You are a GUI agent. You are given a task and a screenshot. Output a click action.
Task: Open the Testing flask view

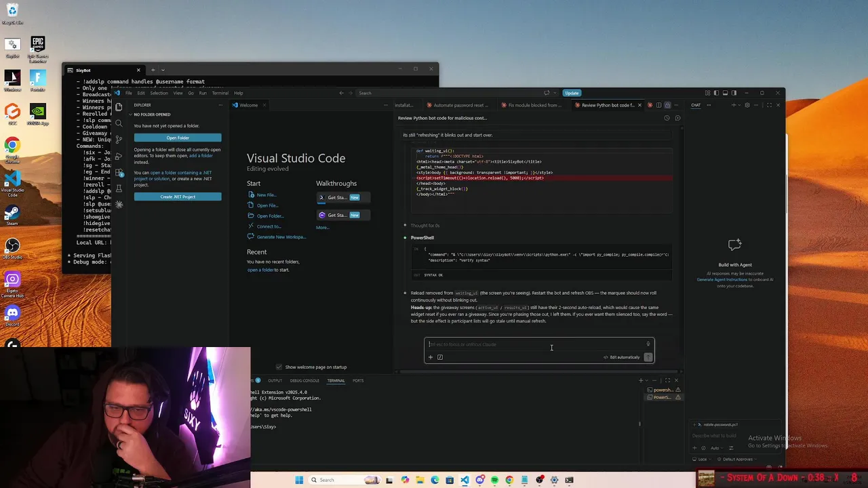[119, 188]
